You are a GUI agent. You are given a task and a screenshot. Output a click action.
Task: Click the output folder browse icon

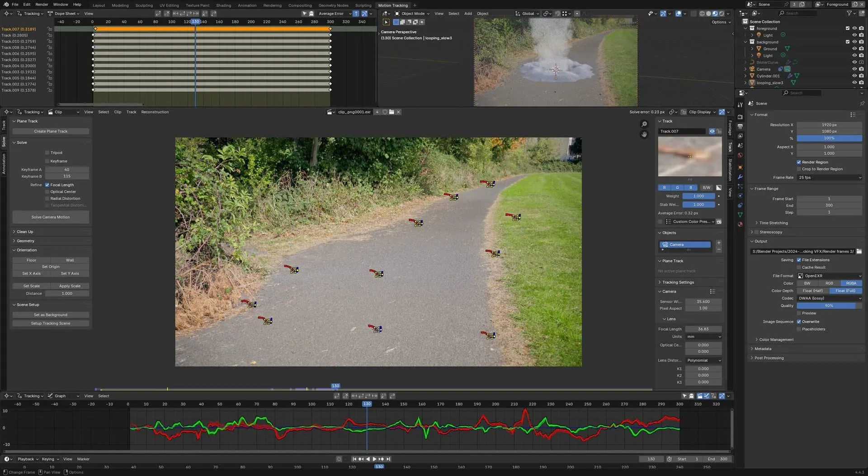859,252
